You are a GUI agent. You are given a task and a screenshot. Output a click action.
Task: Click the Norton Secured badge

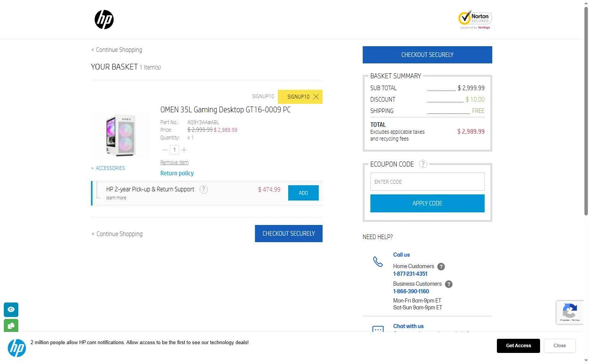(475, 19)
